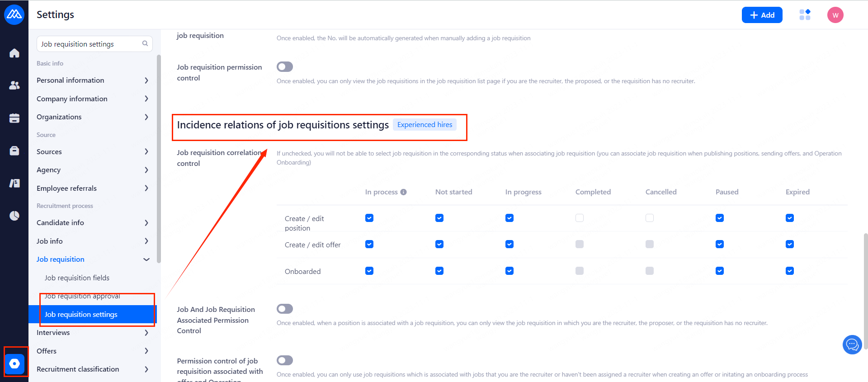The width and height of the screenshot is (868, 382).
Task: Click the pie chart reports sidebar icon
Action: [14, 216]
